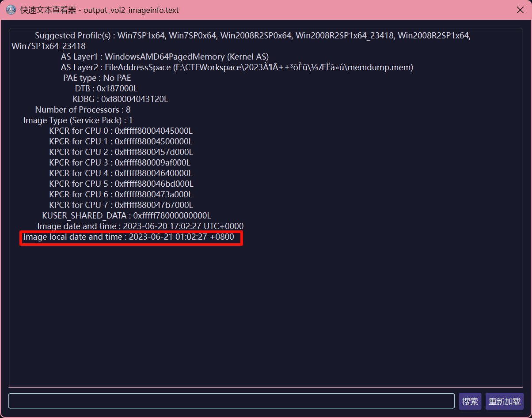This screenshot has height=418, width=532.
Task: Click the Suggested Profile(s) line
Action: click(253, 35)
